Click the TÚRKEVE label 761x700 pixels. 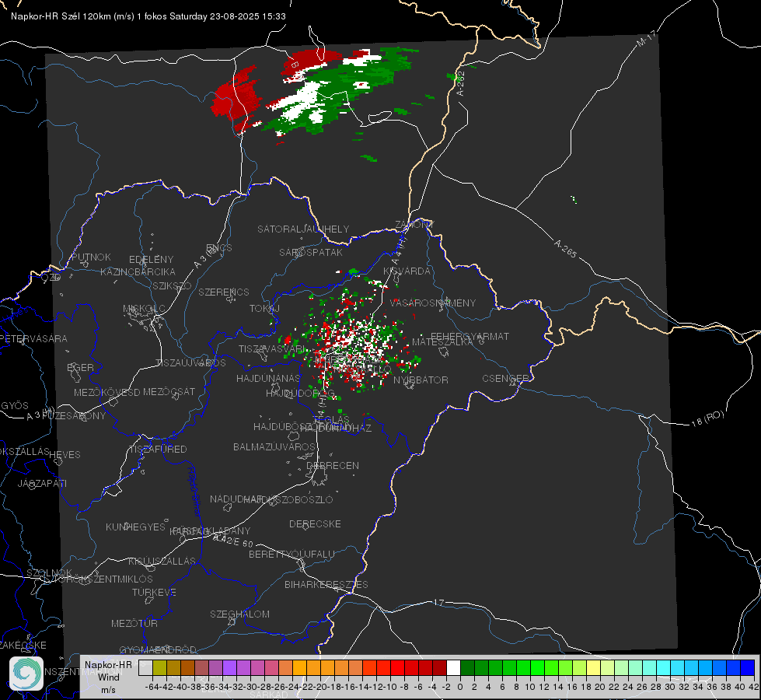154,592
